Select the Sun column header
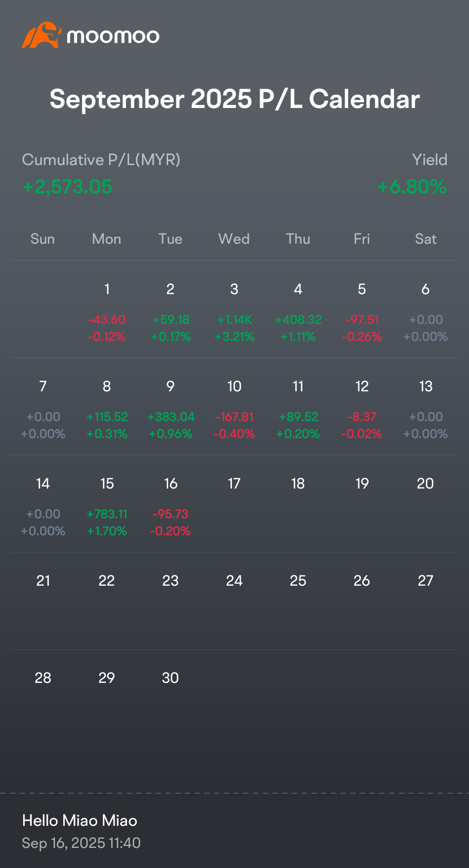469x868 pixels. pyautogui.click(x=43, y=239)
